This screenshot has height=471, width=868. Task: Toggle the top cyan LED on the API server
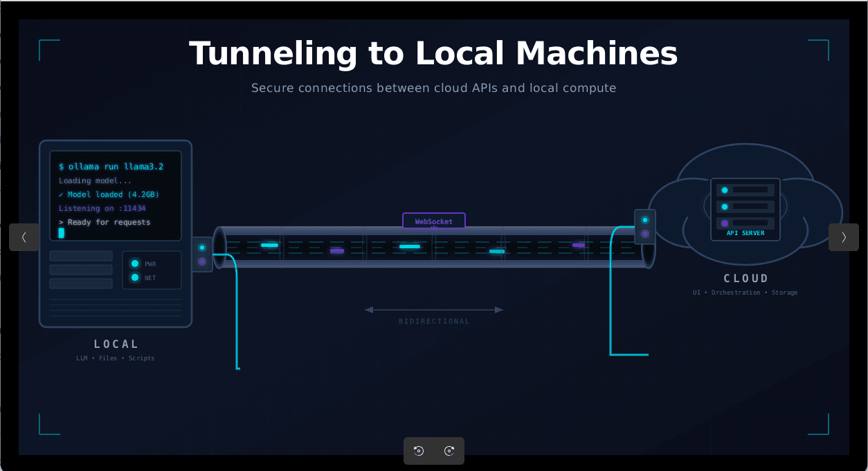725,190
